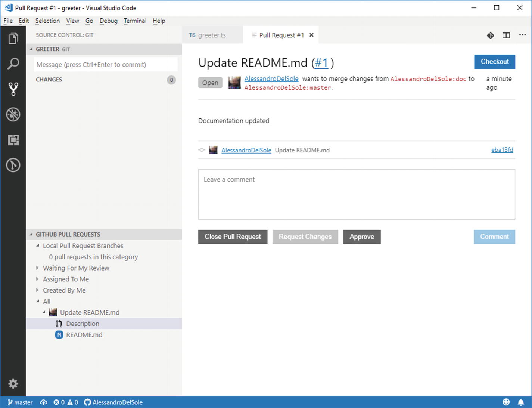The width and height of the screenshot is (532, 408).
Task: Click the feedback smiley icon
Action: 506,402
